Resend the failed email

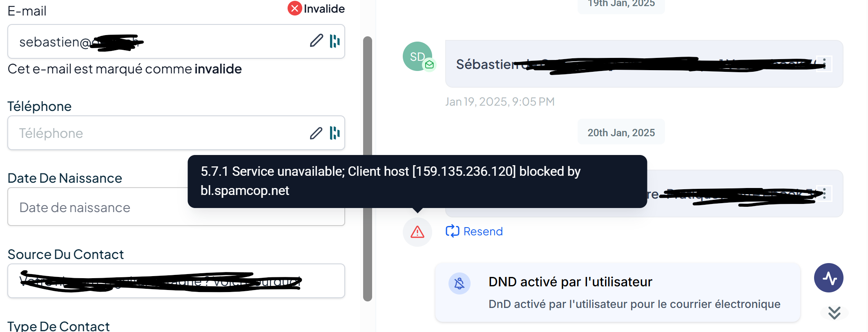coord(474,231)
